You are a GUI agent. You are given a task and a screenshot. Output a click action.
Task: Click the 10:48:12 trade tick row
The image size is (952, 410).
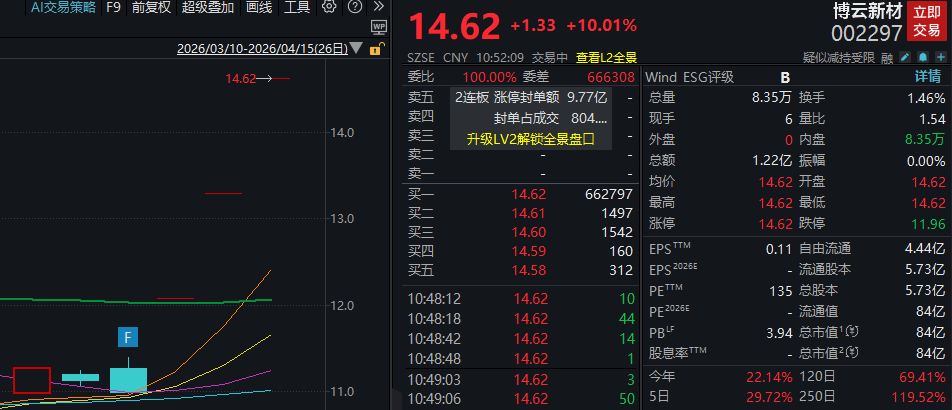click(521, 299)
